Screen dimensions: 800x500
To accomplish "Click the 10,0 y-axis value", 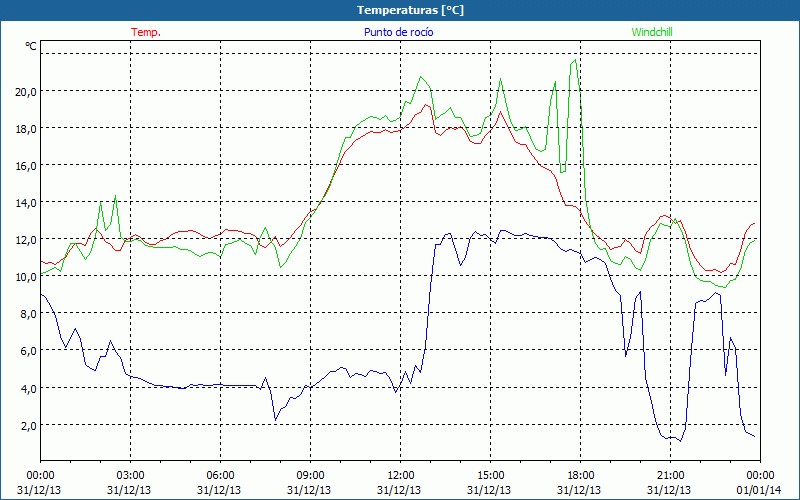I will pyautogui.click(x=26, y=277).
